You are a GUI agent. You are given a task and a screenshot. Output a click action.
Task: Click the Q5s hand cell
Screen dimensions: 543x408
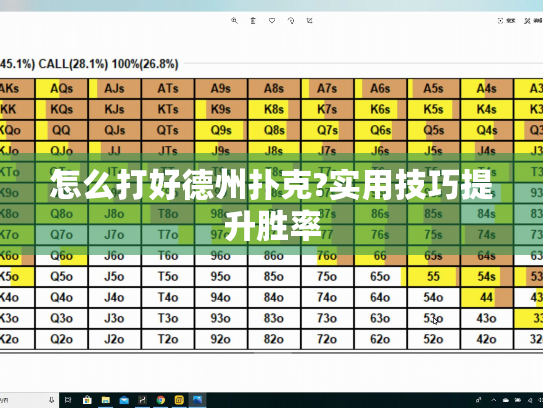point(434,130)
